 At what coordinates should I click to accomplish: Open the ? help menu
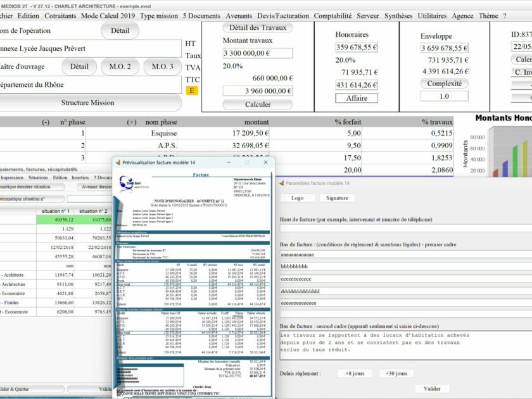tap(505, 16)
